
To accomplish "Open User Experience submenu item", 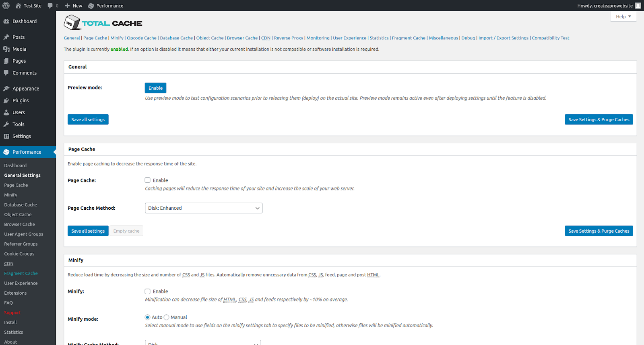I will click(21, 283).
